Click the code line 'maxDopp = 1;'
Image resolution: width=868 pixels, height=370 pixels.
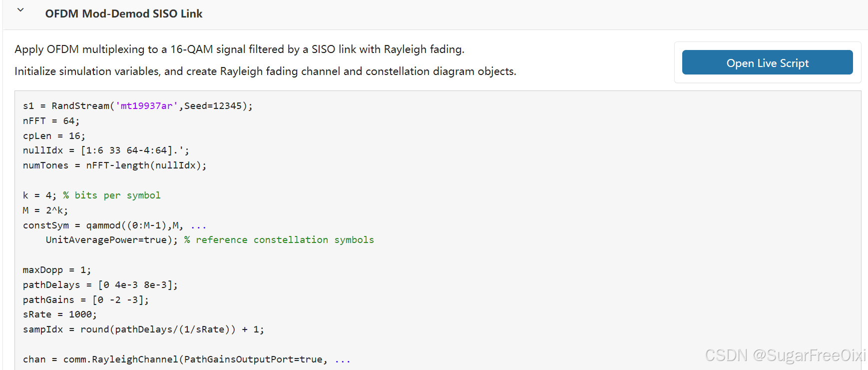click(x=57, y=270)
